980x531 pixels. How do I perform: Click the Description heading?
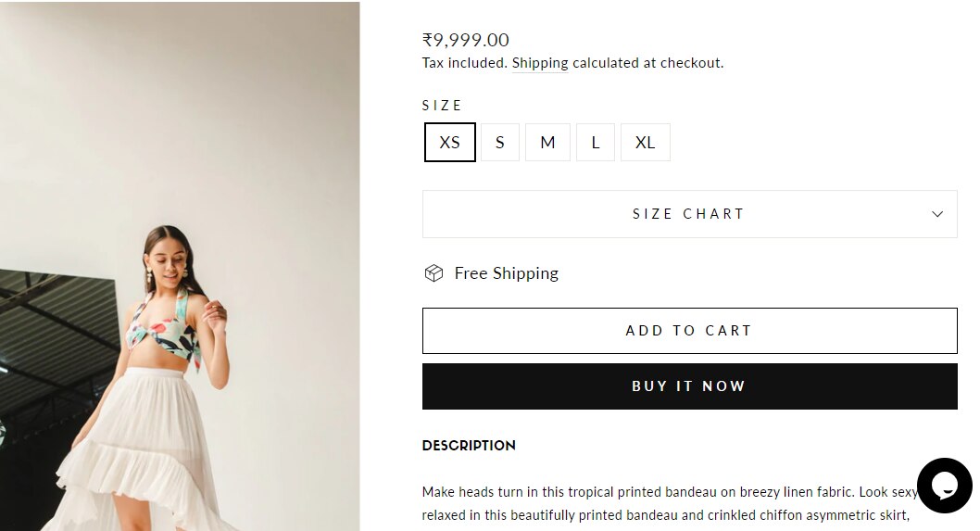pyautogui.click(x=469, y=446)
